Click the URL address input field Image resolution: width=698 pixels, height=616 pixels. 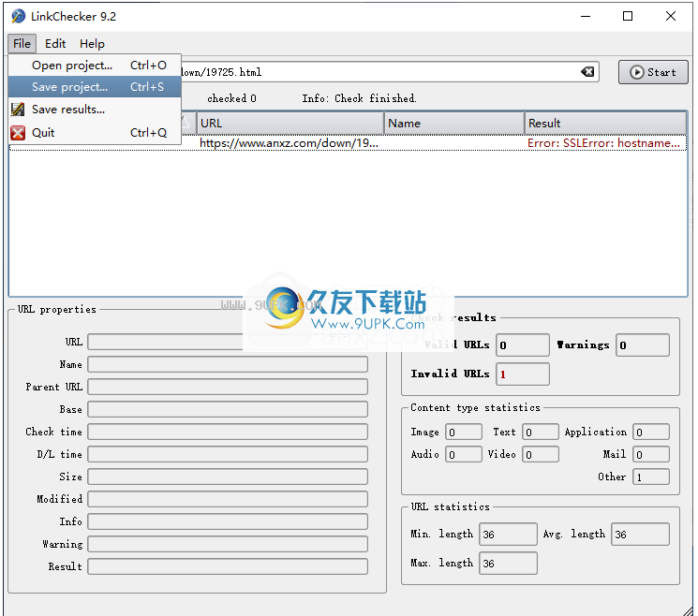point(390,72)
